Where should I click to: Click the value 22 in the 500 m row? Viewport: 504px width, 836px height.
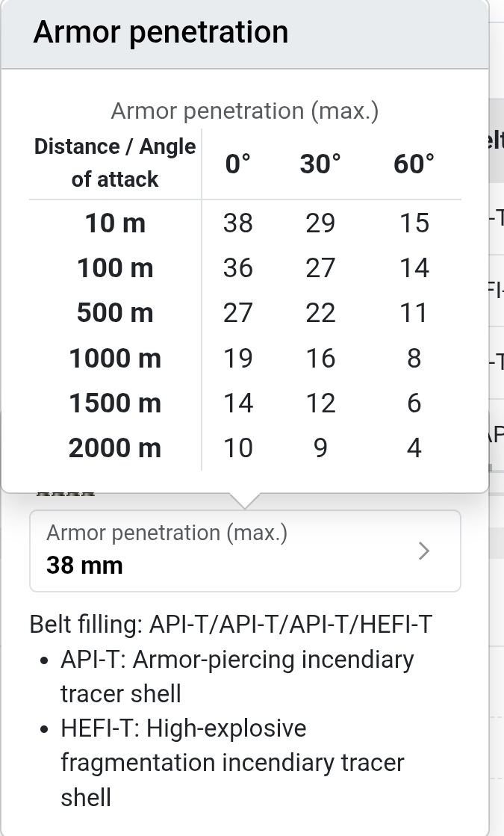tap(320, 313)
